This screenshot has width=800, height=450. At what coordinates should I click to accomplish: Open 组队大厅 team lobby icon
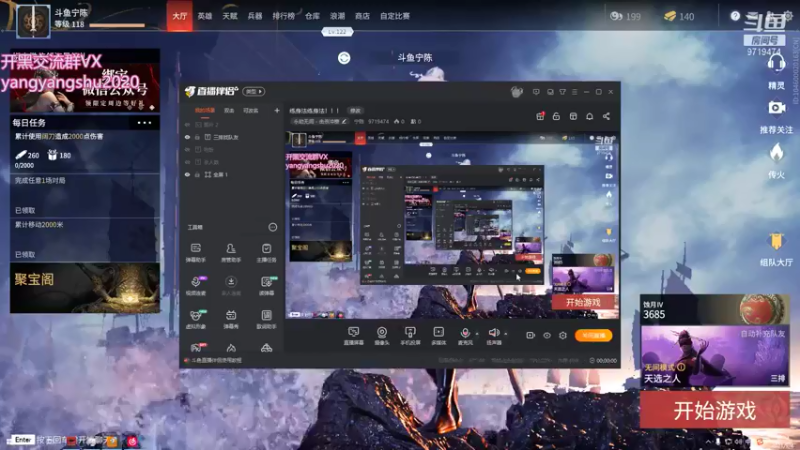point(776,242)
